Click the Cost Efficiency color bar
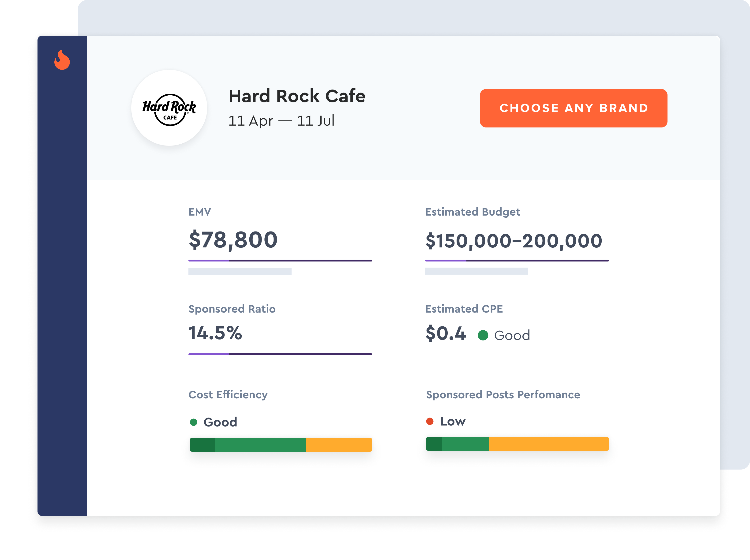Viewport: 750px width, 560px height. (x=281, y=444)
